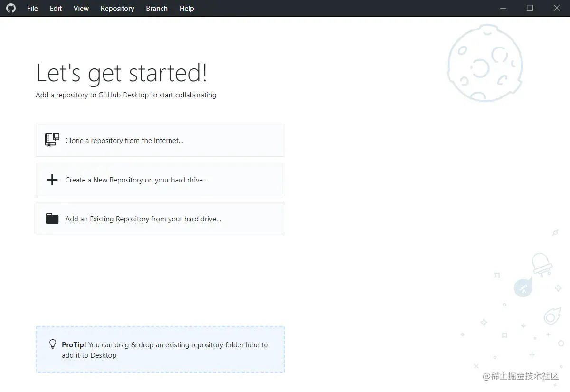Image resolution: width=570 pixels, height=392 pixels.
Task: Click the "Add a repository to GitHub Desktop" subtitle
Action: [126, 95]
